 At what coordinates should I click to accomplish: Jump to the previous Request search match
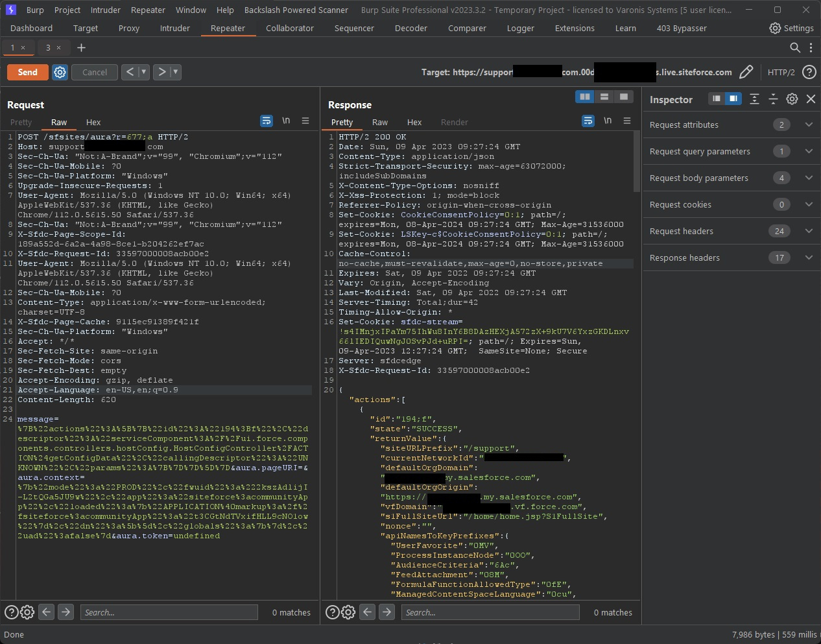coord(46,612)
